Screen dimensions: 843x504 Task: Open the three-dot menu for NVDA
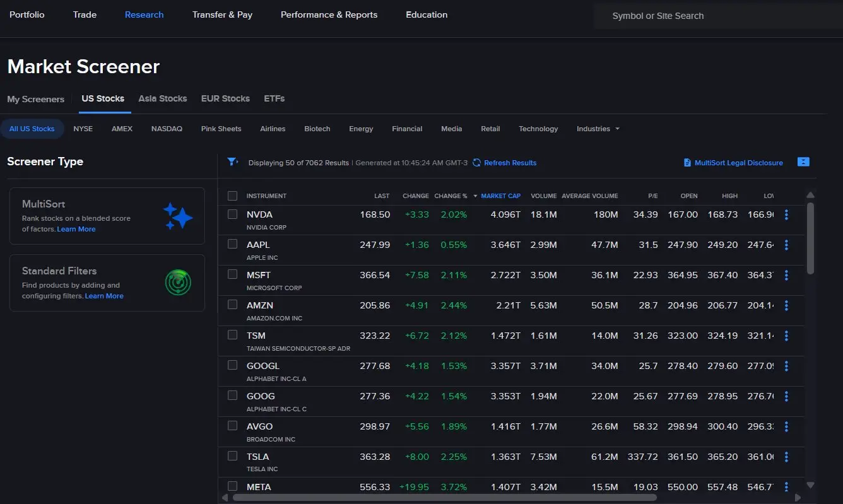786,214
